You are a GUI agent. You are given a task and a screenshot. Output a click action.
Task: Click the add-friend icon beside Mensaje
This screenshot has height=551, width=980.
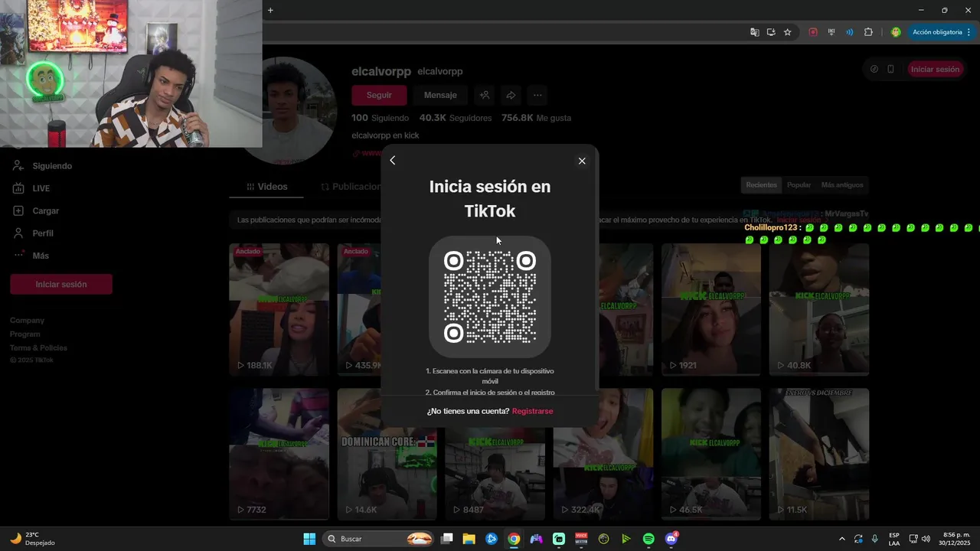[x=485, y=96]
